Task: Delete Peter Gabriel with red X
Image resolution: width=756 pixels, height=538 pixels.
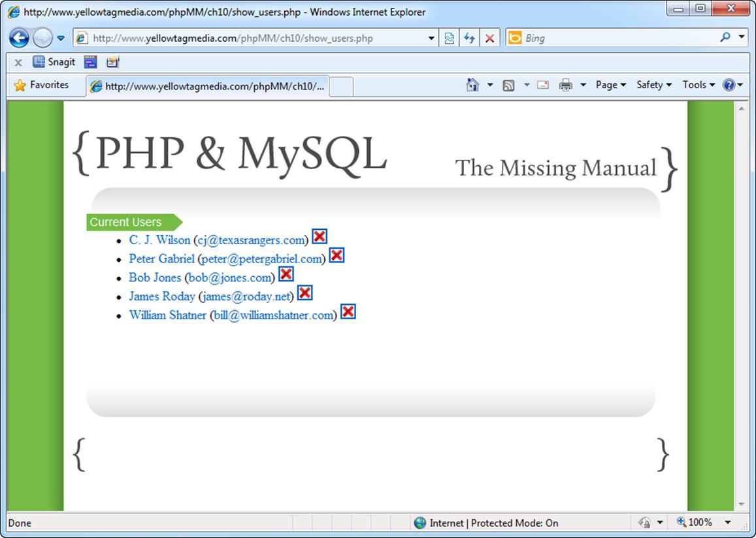Action: pos(337,255)
